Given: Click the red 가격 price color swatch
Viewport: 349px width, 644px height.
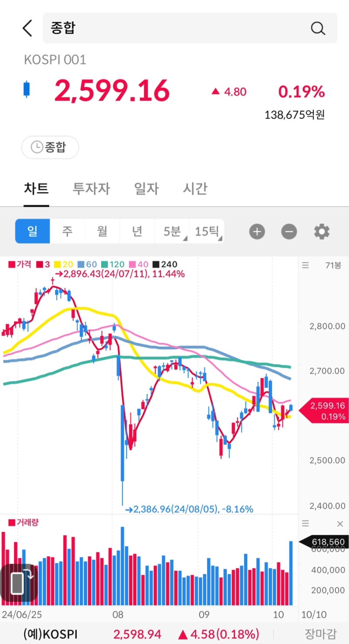Looking at the screenshot, I should (x=10, y=264).
